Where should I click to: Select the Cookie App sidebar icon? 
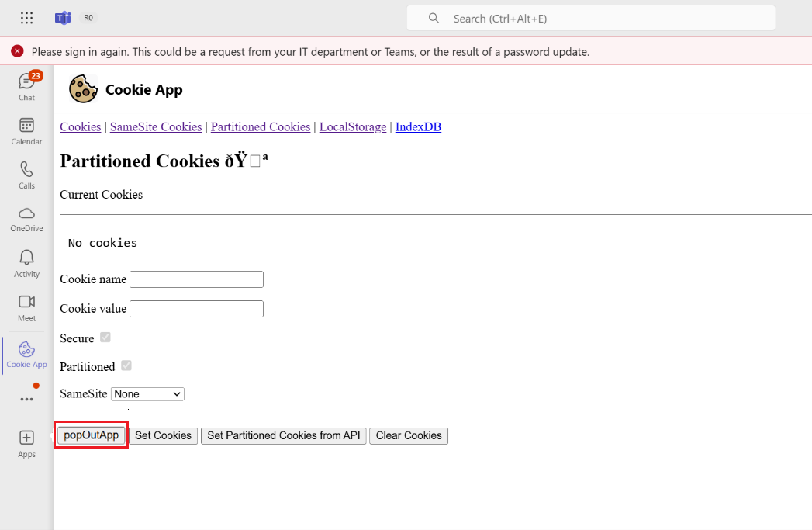tap(26, 353)
